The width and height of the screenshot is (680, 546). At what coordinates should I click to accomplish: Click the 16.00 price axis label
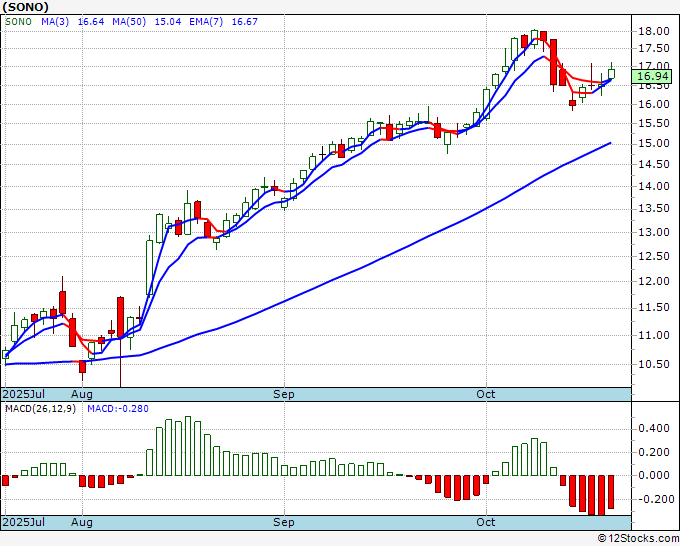tap(654, 105)
